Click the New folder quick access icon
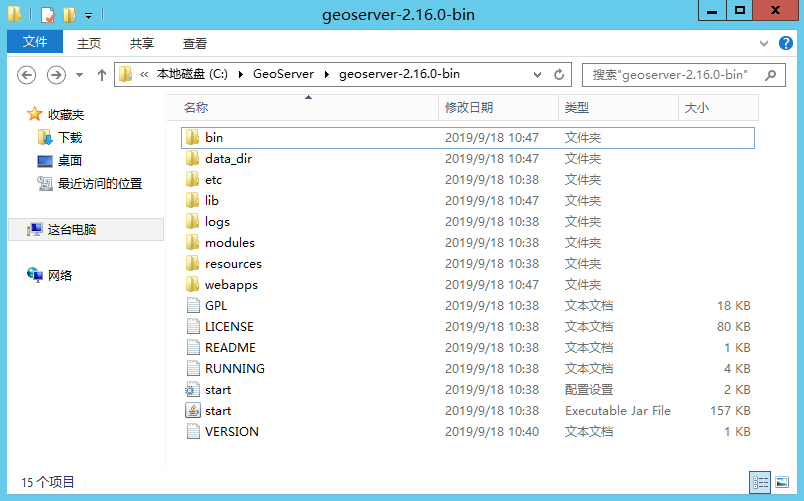The height and width of the screenshot is (501, 804). coord(69,14)
